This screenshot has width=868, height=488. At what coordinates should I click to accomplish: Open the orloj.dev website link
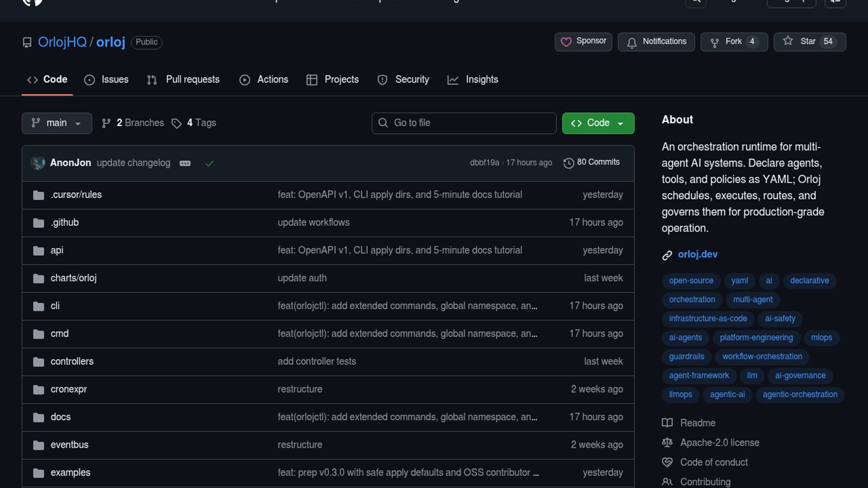coord(697,254)
